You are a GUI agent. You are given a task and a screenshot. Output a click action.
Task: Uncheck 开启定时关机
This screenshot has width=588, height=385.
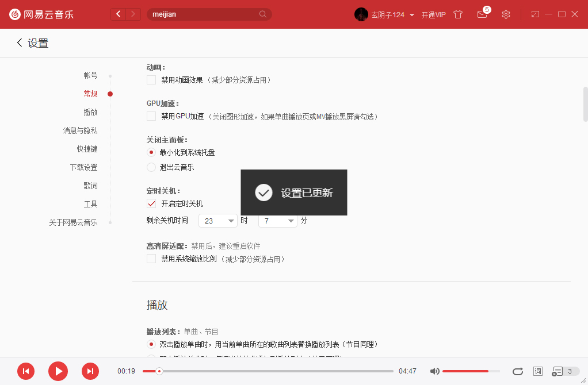click(151, 203)
